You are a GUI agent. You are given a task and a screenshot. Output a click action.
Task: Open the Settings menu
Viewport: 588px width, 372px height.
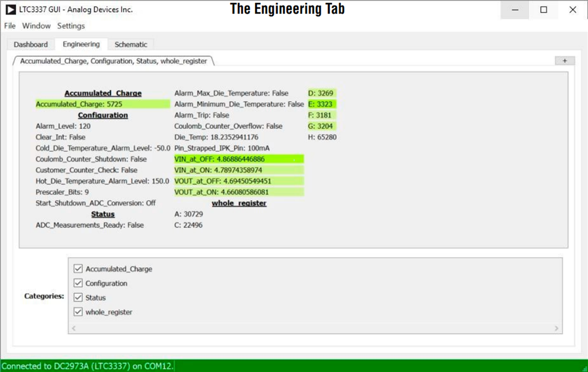71,26
